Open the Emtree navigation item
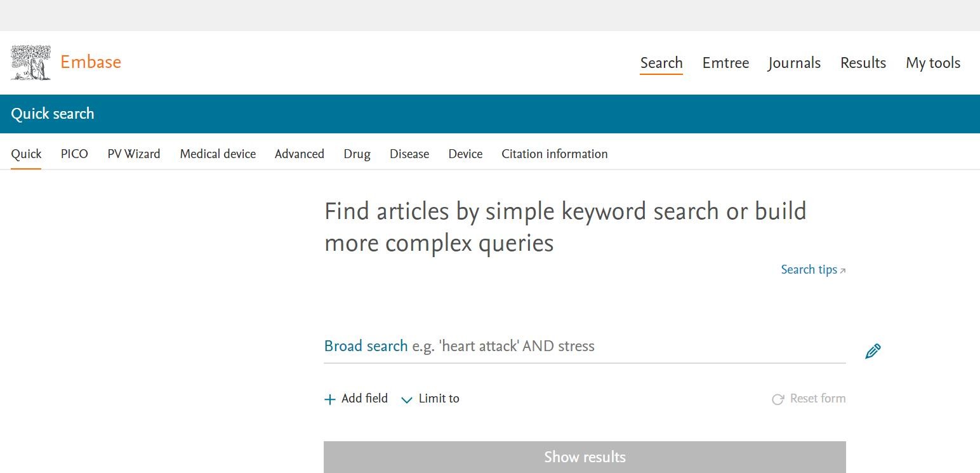This screenshot has height=473, width=980. [x=725, y=63]
